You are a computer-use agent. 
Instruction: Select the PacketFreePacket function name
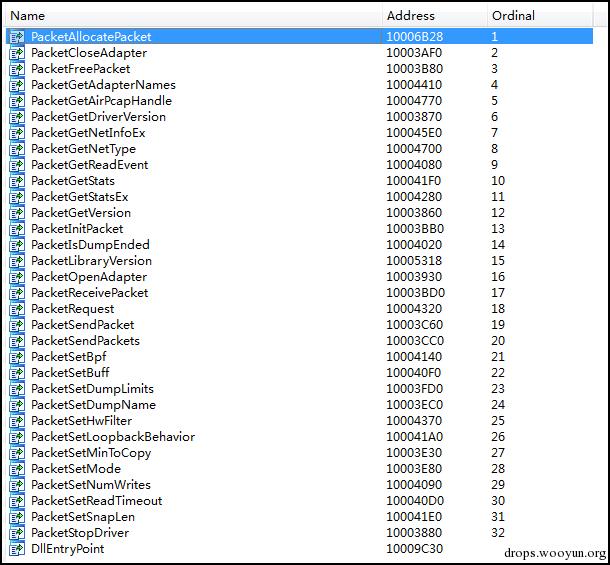click(81, 68)
